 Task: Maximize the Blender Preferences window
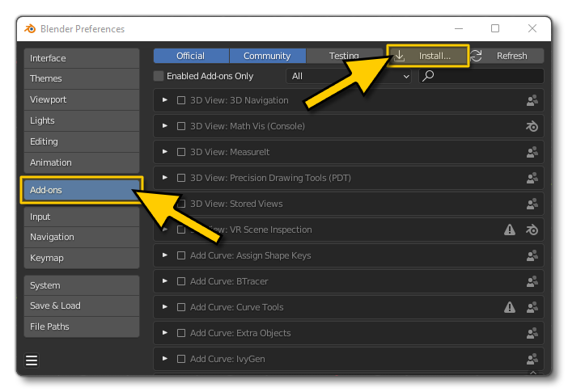click(495, 28)
